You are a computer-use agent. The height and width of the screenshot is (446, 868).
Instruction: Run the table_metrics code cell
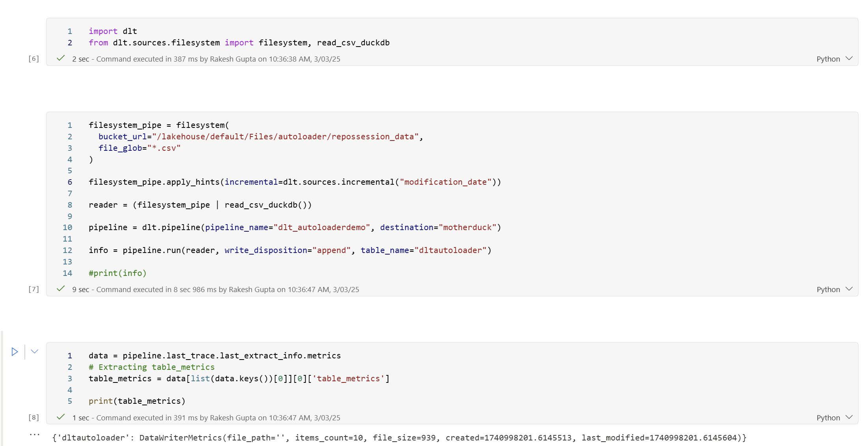click(15, 351)
